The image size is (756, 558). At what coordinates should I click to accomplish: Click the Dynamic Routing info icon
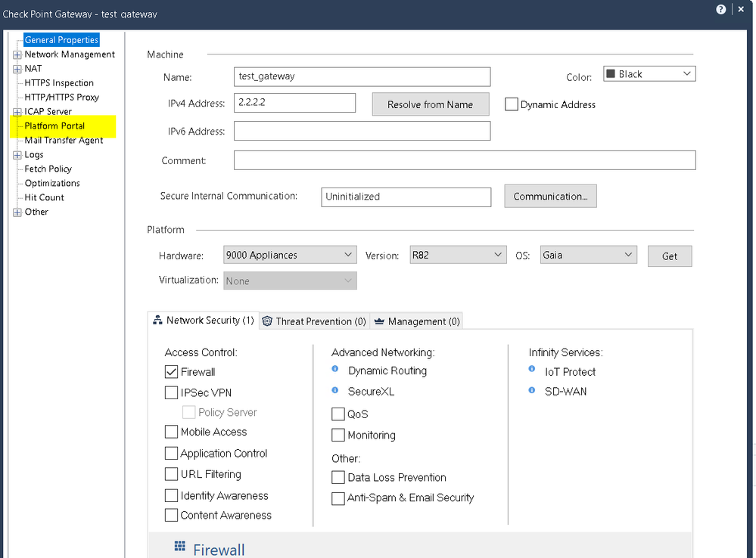coord(335,369)
